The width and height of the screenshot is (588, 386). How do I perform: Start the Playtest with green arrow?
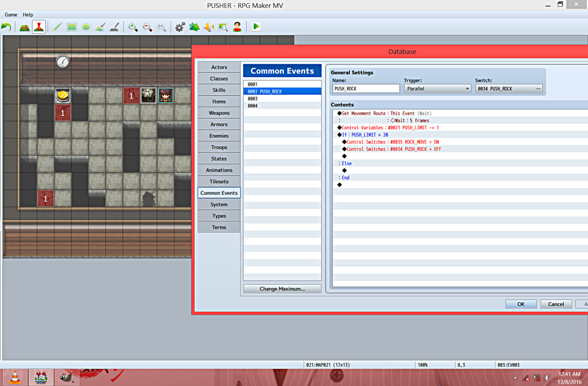tap(256, 27)
